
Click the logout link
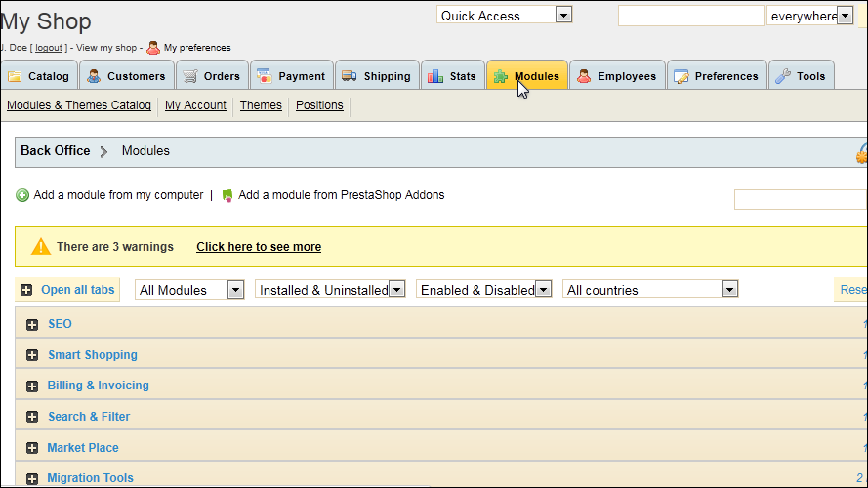pyautogui.click(x=49, y=48)
